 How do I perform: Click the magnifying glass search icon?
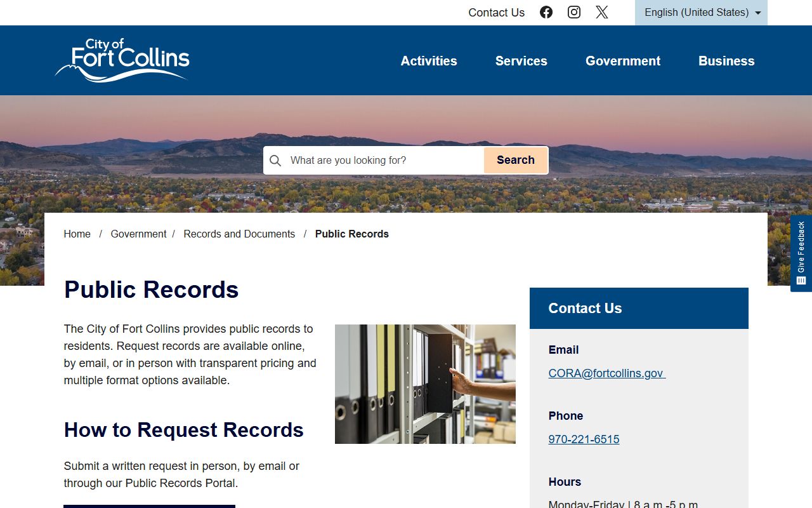[x=275, y=161]
